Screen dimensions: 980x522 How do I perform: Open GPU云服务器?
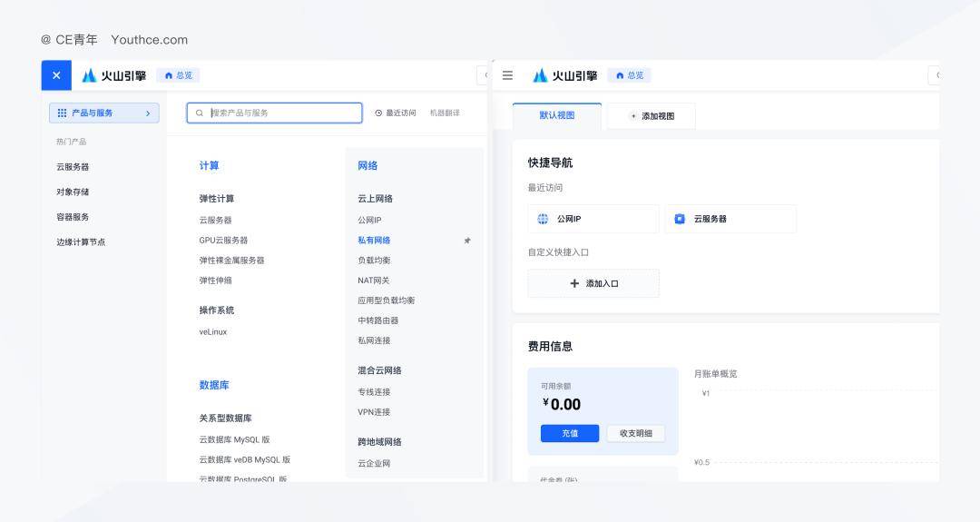pyautogui.click(x=224, y=240)
